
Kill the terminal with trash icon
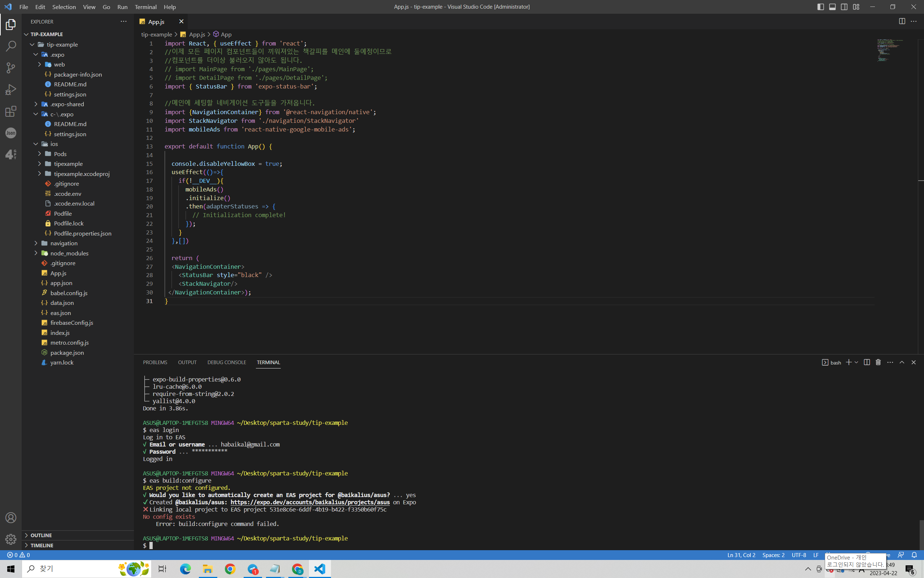pyautogui.click(x=878, y=362)
